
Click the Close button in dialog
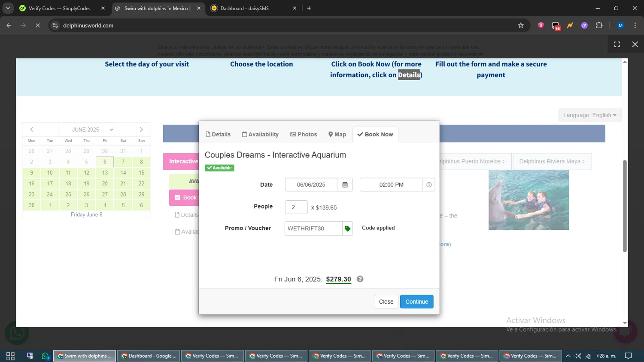coord(386,302)
